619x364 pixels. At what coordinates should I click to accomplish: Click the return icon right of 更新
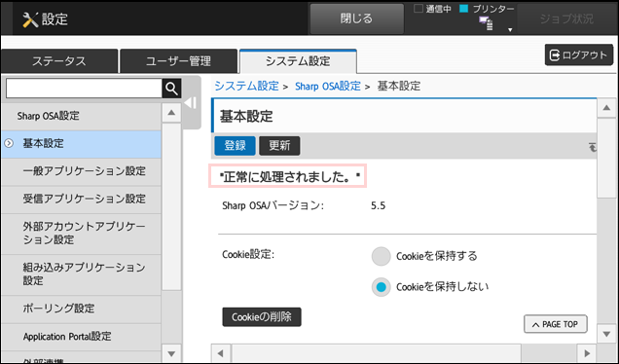[592, 147]
